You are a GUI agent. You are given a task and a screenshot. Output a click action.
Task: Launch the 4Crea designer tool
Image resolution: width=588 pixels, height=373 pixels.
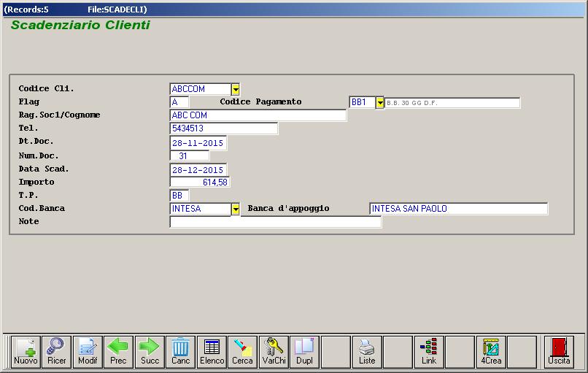coord(491,352)
